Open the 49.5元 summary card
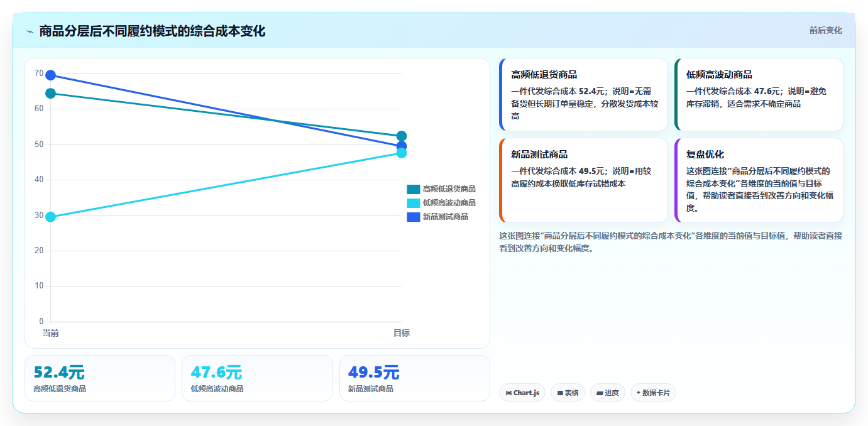Image resolution: width=868 pixels, height=426 pixels. coord(415,378)
